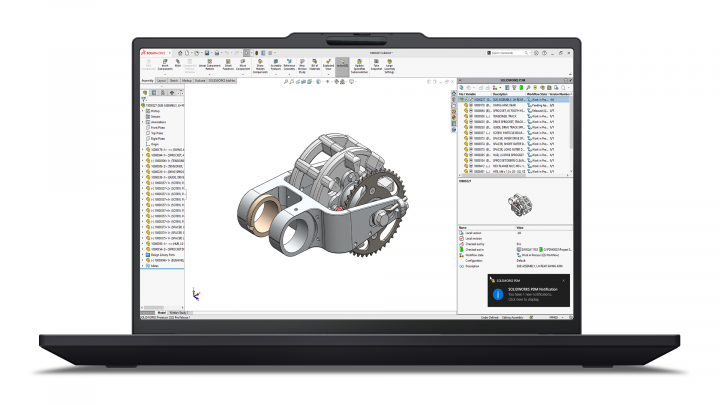The image size is (720, 405).
Task: Select the Motion Study 1 tab
Action: 180,311
